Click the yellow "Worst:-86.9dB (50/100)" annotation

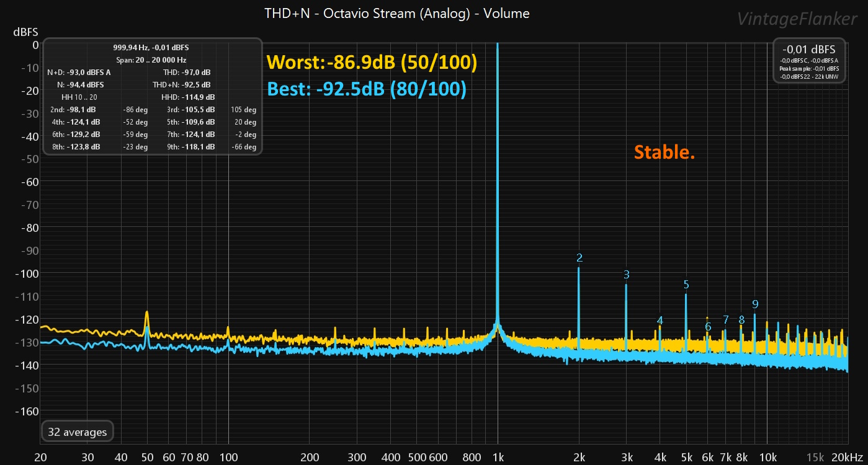(372, 63)
